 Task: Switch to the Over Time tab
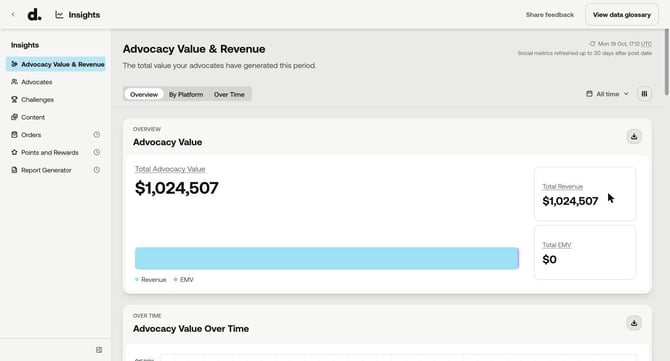point(229,94)
